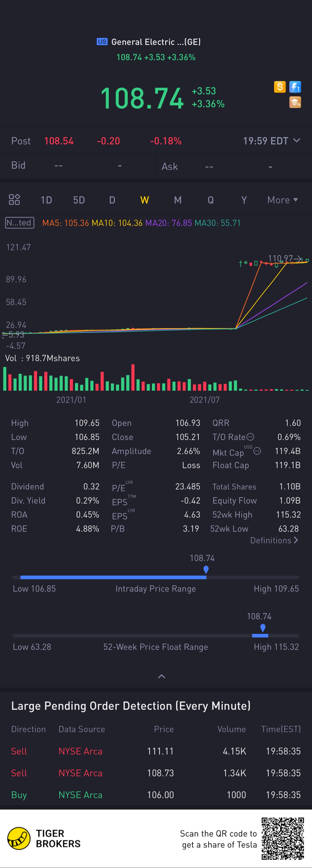Switch chart to the 5D tab

79,200
